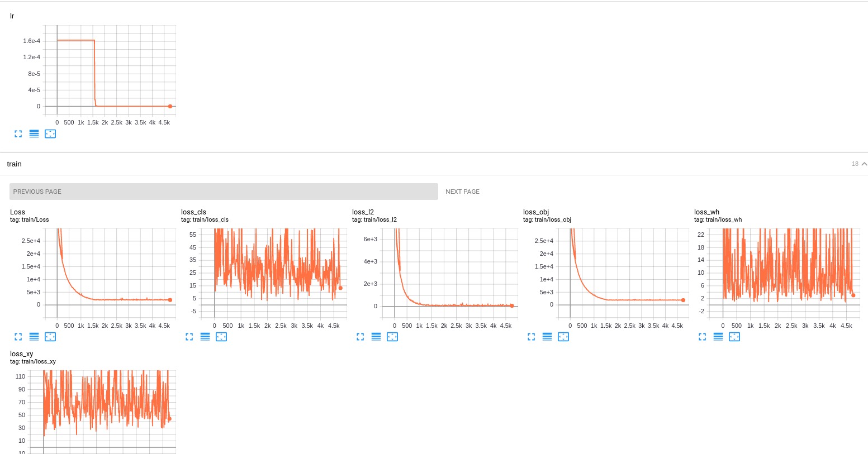Image resolution: width=868 pixels, height=454 pixels.
Task: Toggle log scale for the loss_cls chart
Action: pos(205,337)
